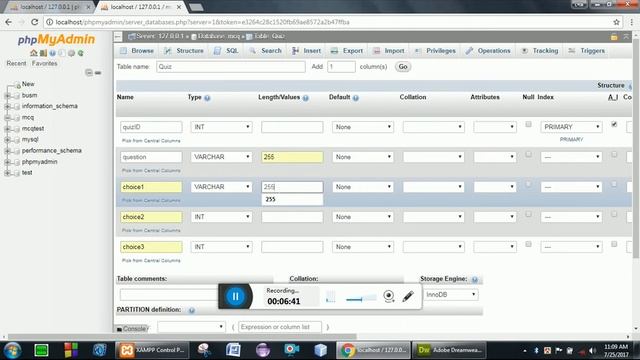Toggle A_I checkbox for choice3 row
The image size is (640, 360).
[x=614, y=244]
